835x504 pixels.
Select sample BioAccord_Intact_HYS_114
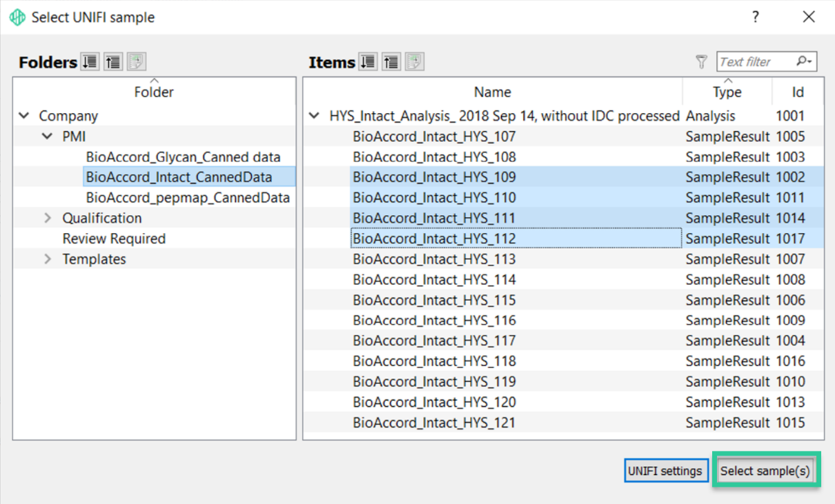(434, 279)
